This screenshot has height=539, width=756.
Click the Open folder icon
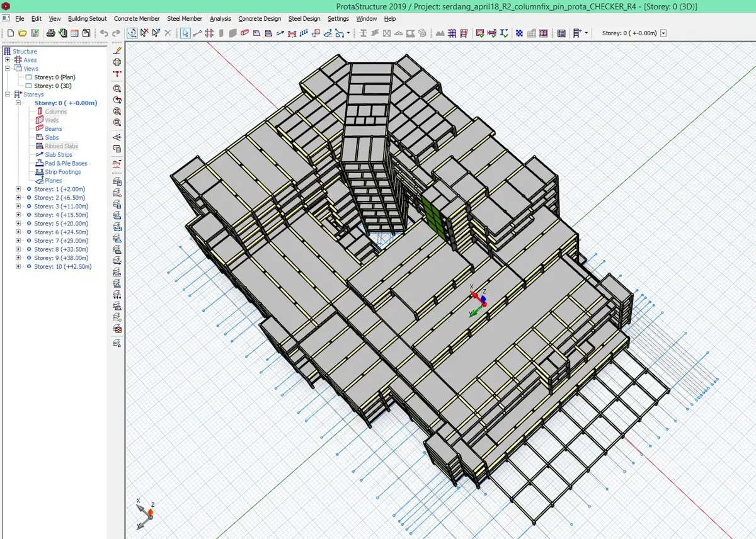pyautogui.click(x=23, y=33)
